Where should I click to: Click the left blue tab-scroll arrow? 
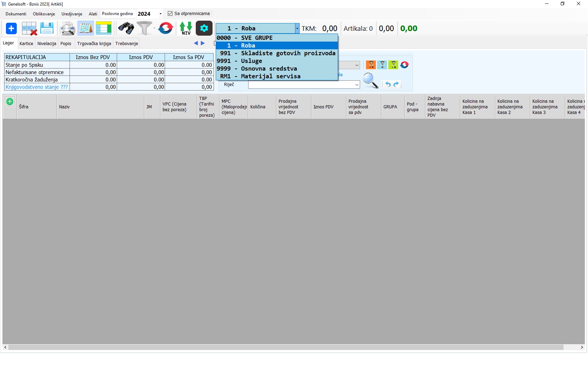(x=196, y=43)
